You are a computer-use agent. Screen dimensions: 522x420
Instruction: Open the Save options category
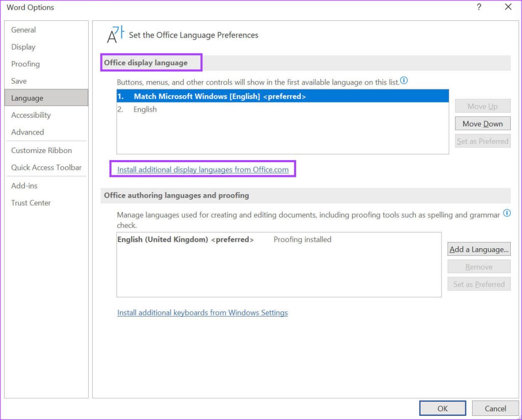[46, 81]
